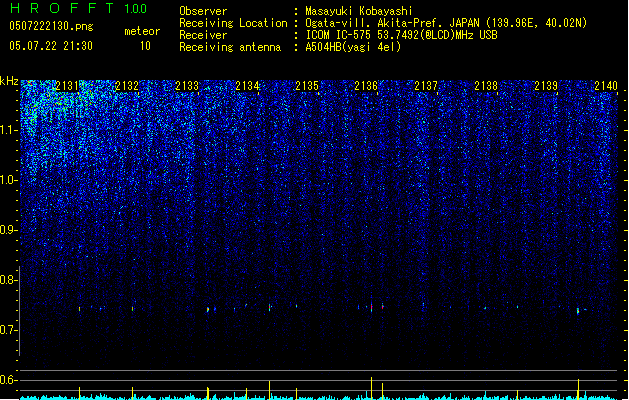This screenshot has height=400, width=629.
Task: Click the 1.0 kHz frequency label
Action: (9, 180)
